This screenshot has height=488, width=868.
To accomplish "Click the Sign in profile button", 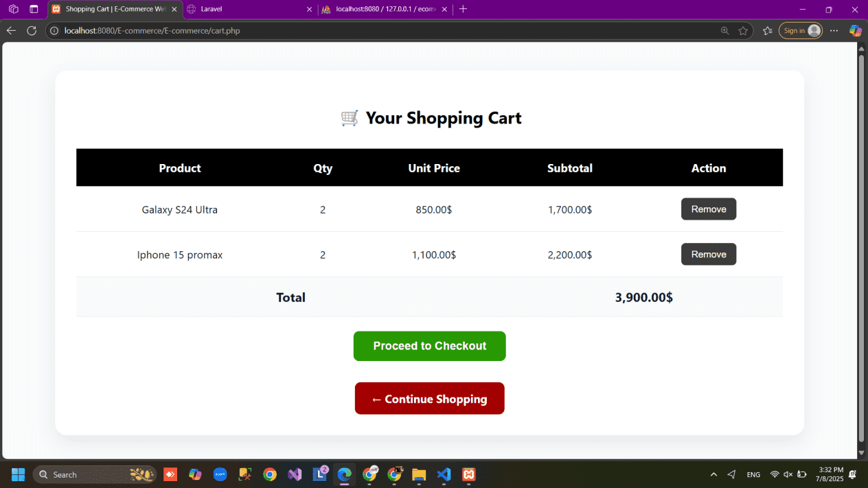I will coord(801,31).
